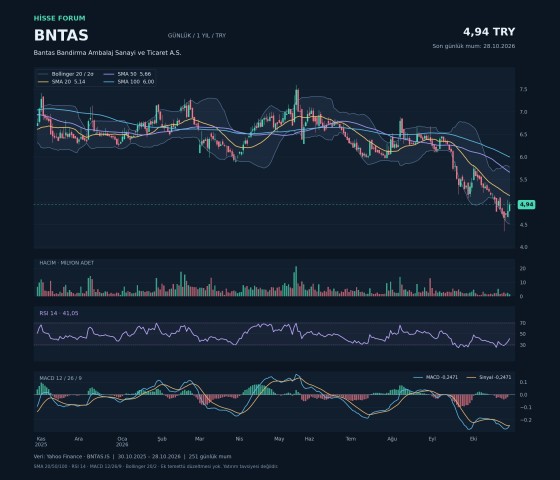
Task: Click the Kas 2025 month label
Action: point(41,442)
